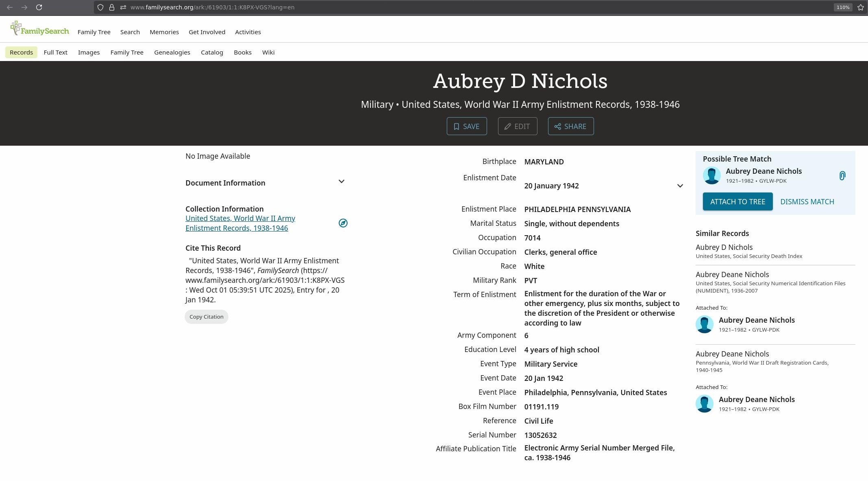Click the compass icon beside collection link
The height and width of the screenshot is (481, 868).
(343, 223)
